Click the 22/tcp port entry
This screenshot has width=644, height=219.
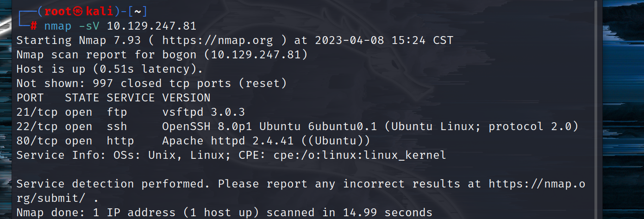coord(37,126)
